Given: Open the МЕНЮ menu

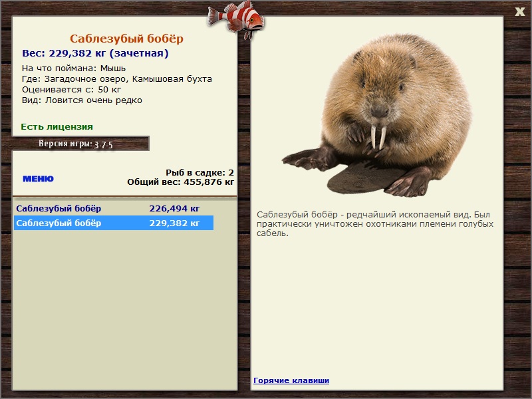Looking at the screenshot, I should click(x=38, y=179).
